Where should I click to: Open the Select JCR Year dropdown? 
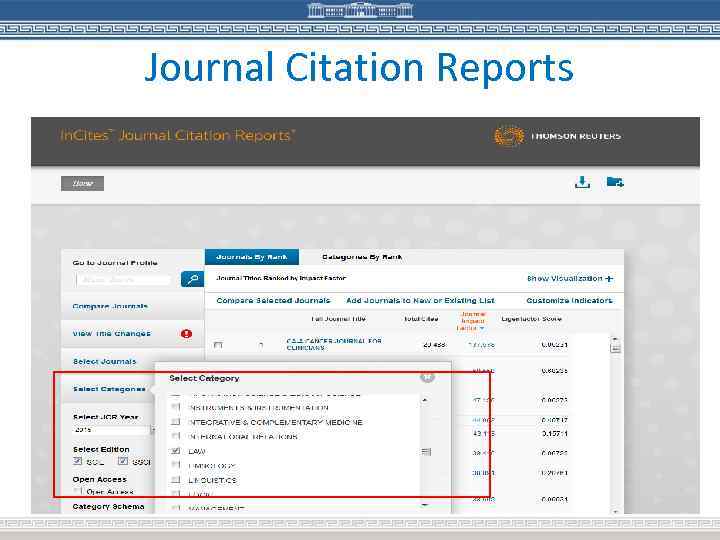[113, 430]
